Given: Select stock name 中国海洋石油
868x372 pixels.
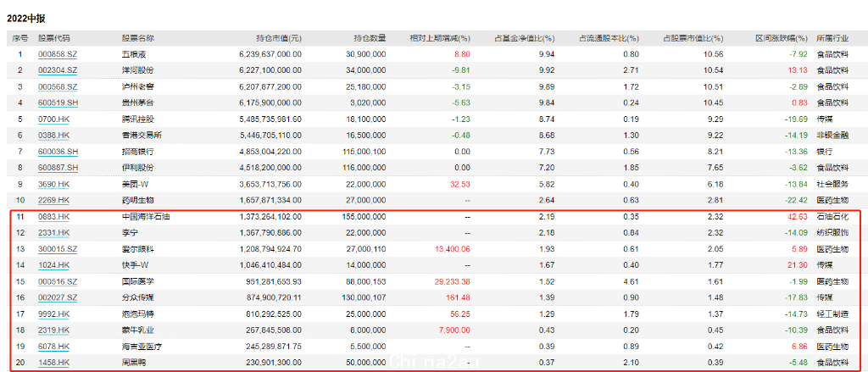Looking at the screenshot, I should coord(145,217).
